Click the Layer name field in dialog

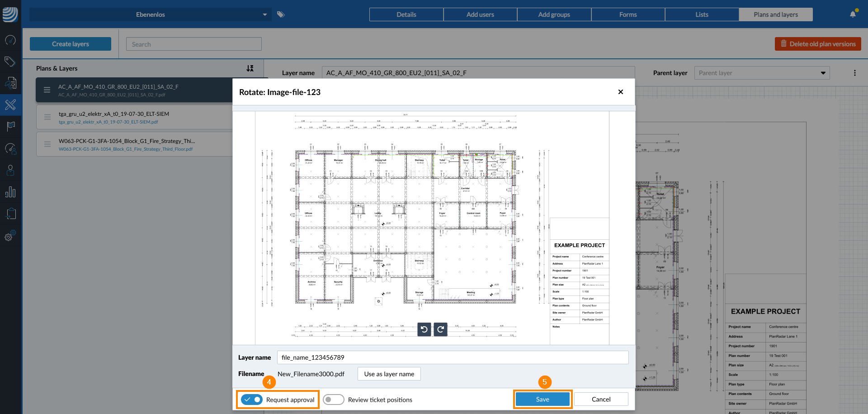(452, 357)
